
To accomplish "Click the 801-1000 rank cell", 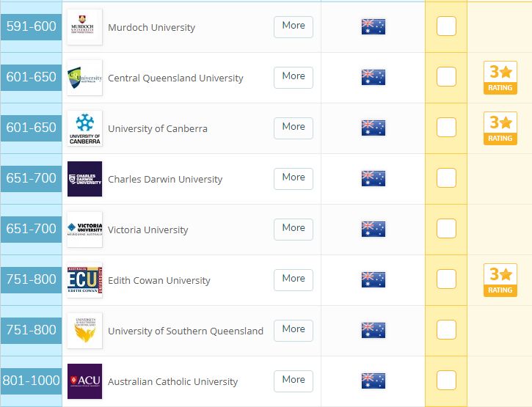I will coord(31,381).
